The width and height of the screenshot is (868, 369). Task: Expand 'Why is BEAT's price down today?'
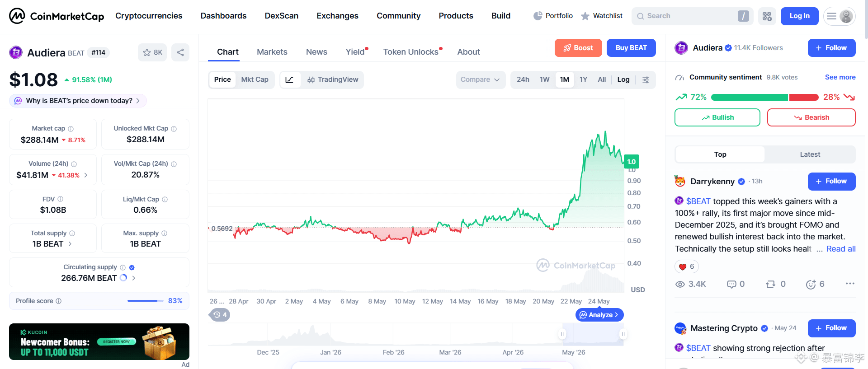78,101
